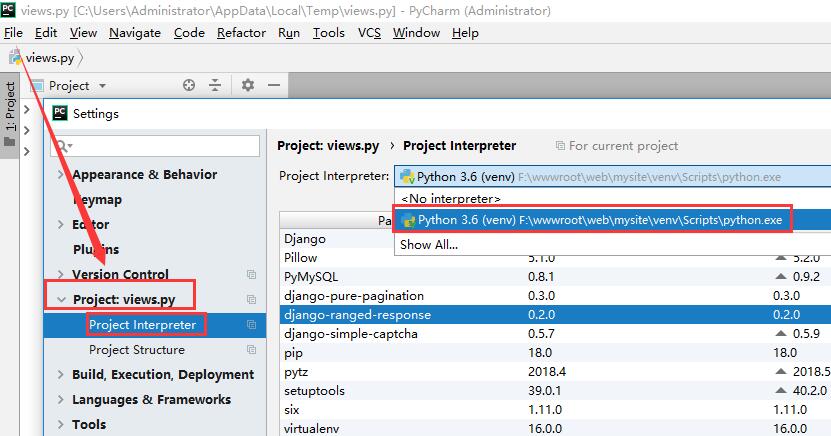
Task: Hide the Project panel with the minus icon
Action: [274, 85]
